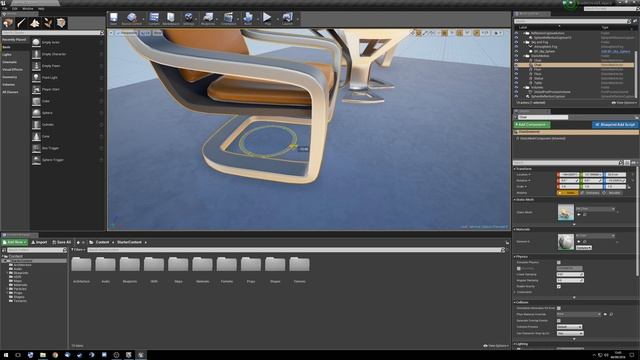Click Windows Start button on taskbar
The image size is (640, 360).
[x=6, y=355]
